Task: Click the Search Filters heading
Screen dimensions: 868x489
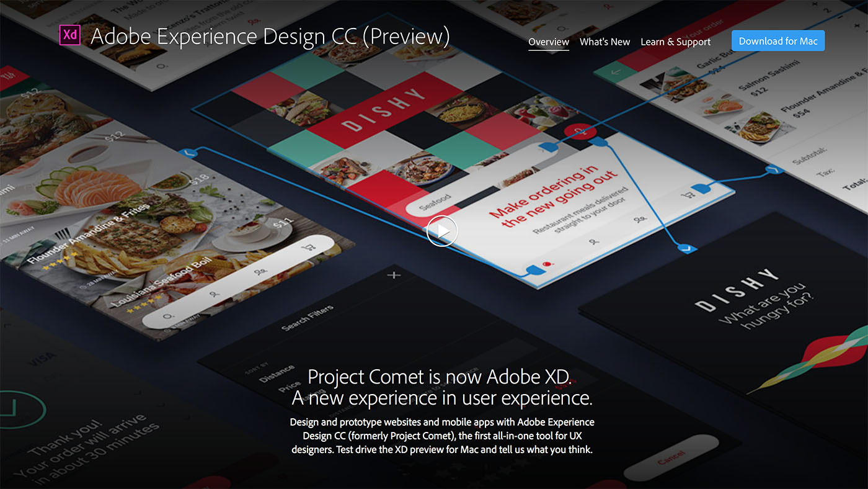Action: (308, 317)
